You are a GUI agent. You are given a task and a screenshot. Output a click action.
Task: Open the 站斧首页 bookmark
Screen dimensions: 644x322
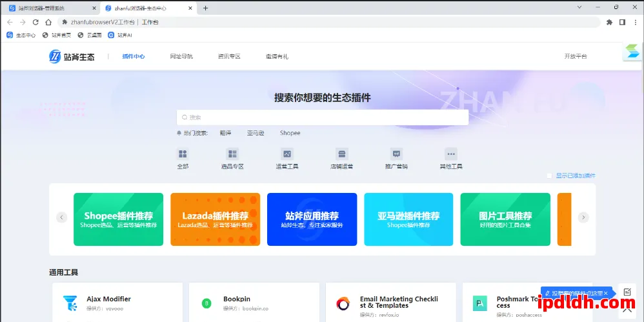click(x=57, y=35)
